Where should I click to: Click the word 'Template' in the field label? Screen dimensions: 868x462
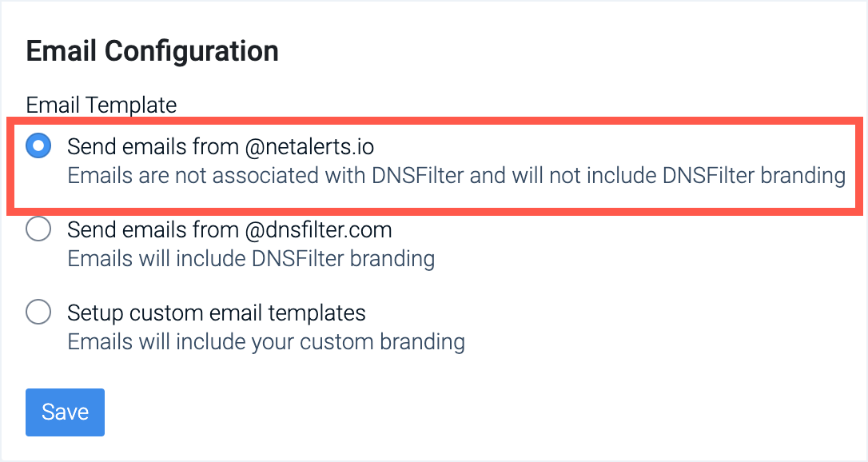(x=133, y=105)
